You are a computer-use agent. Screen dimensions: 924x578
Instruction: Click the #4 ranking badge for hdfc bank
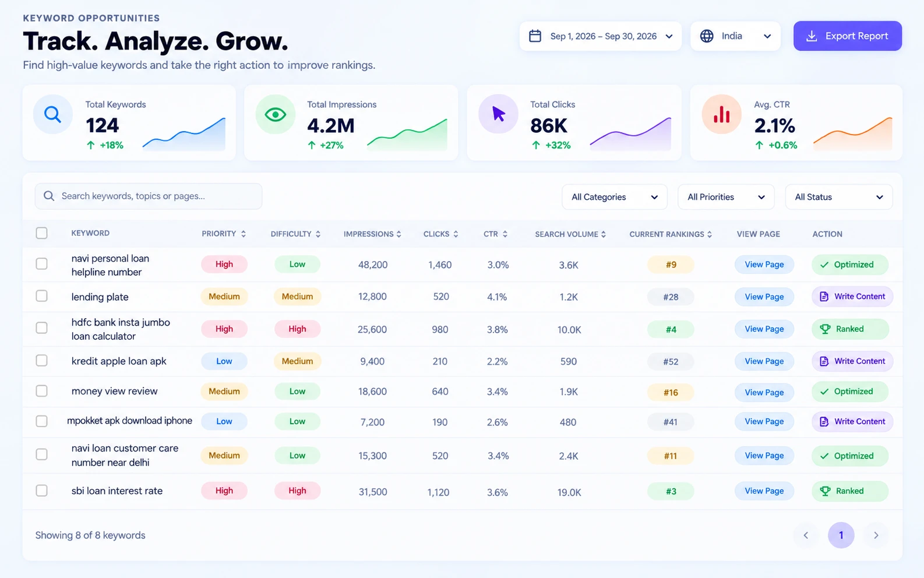coord(671,330)
